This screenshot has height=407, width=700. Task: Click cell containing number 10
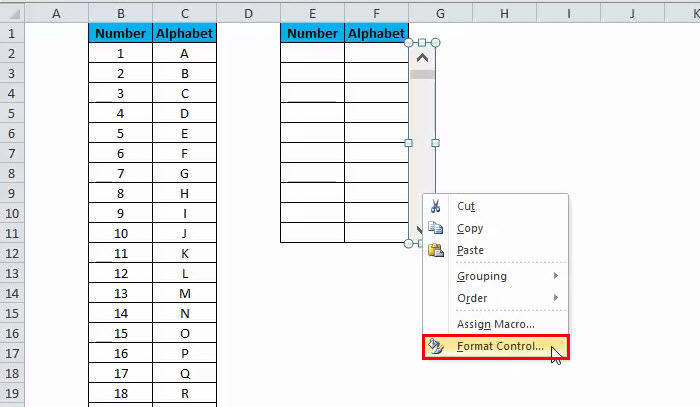click(121, 233)
